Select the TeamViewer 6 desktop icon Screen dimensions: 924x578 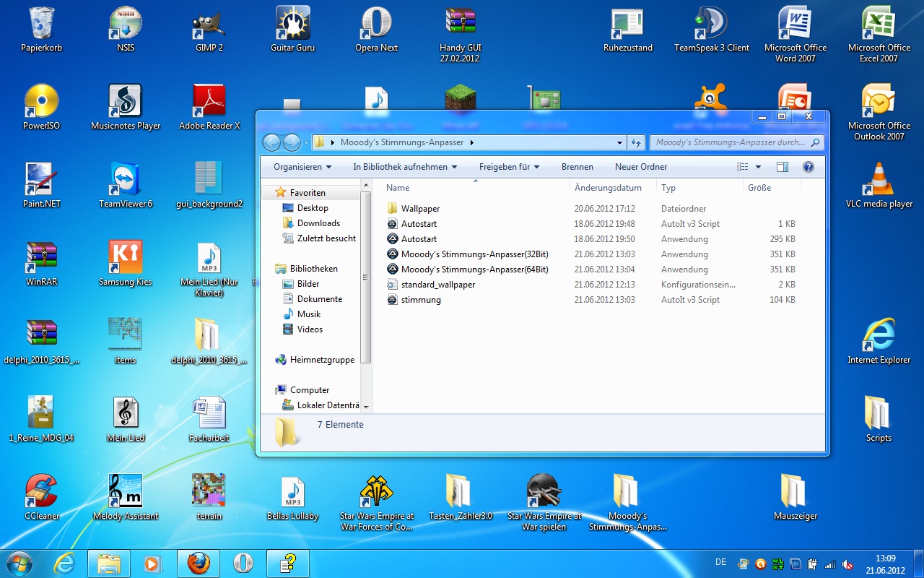[126, 180]
